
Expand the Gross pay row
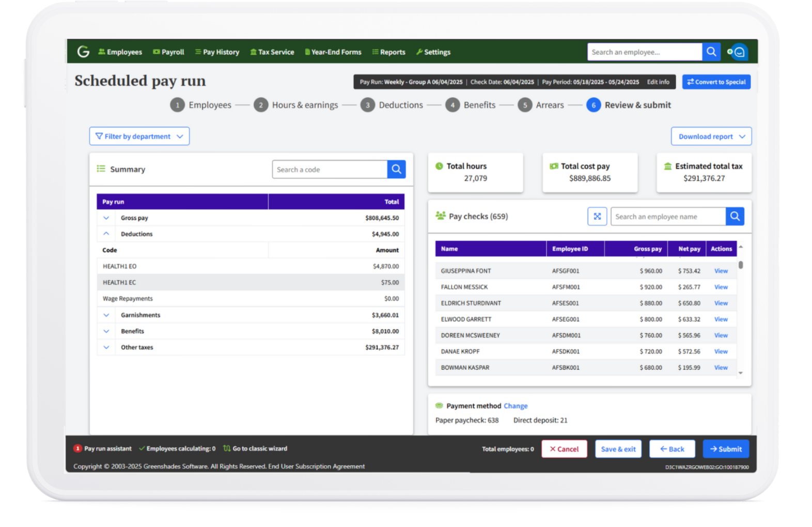(x=106, y=218)
